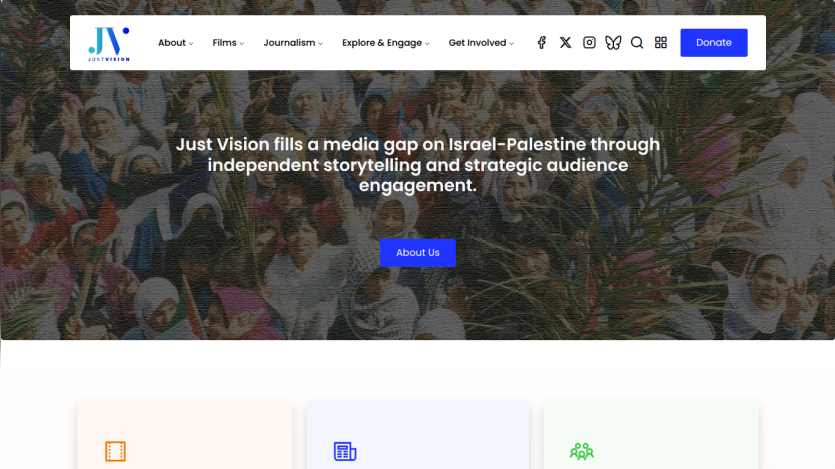Expand the chevron beside Films

[x=242, y=44]
